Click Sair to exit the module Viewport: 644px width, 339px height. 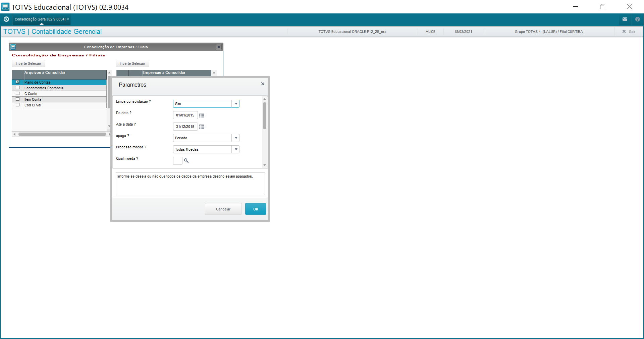629,32
